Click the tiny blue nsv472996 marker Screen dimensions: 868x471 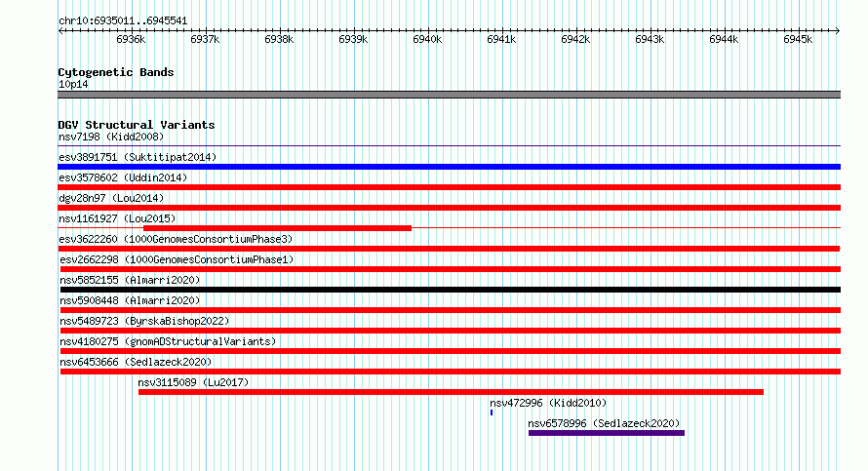pyautogui.click(x=491, y=412)
